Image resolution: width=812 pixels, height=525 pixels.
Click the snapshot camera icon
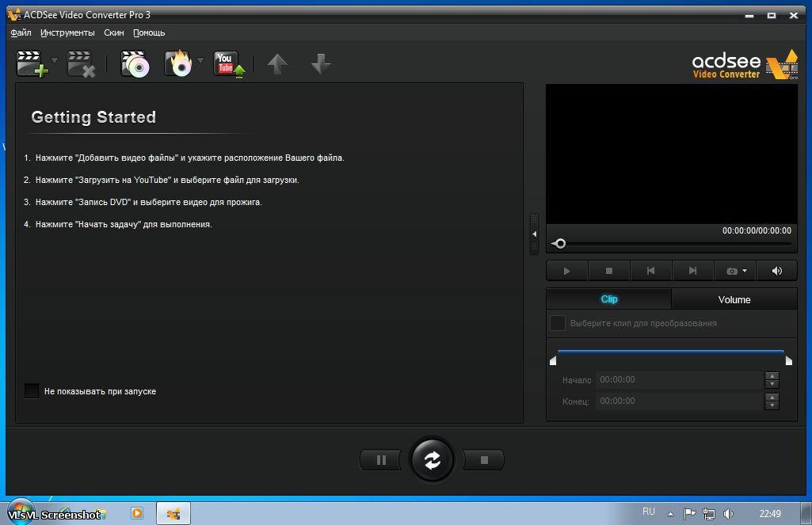[732, 271]
